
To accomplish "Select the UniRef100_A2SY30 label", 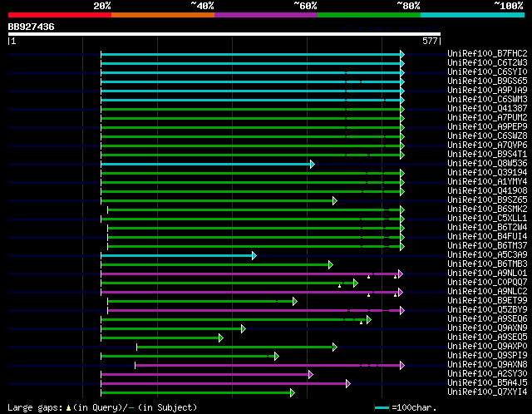I will click(x=487, y=374).
